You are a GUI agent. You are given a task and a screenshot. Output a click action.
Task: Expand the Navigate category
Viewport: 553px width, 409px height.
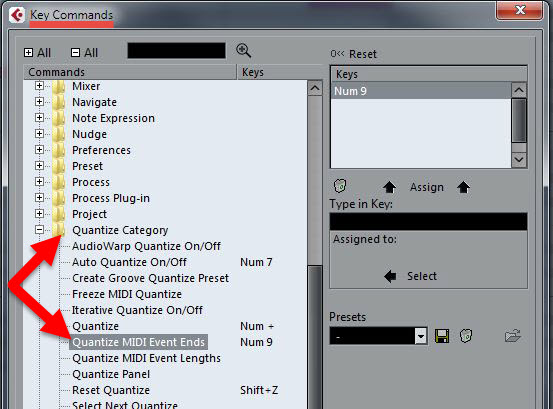pos(40,102)
